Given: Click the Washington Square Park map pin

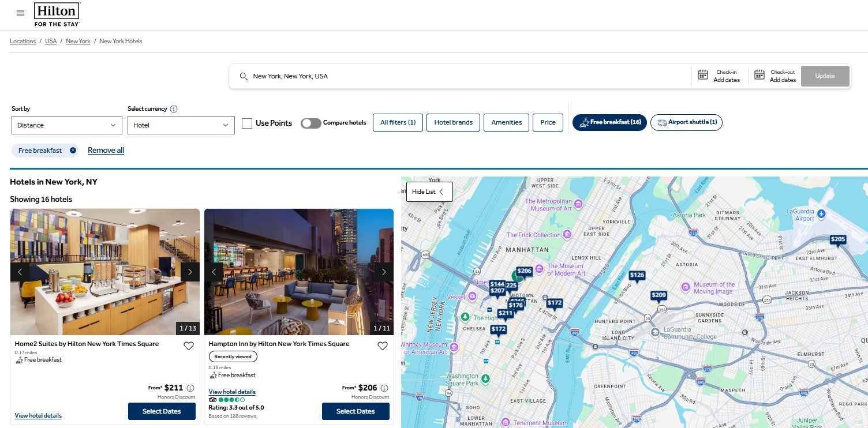Looking at the screenshot, I should (485, 378).
